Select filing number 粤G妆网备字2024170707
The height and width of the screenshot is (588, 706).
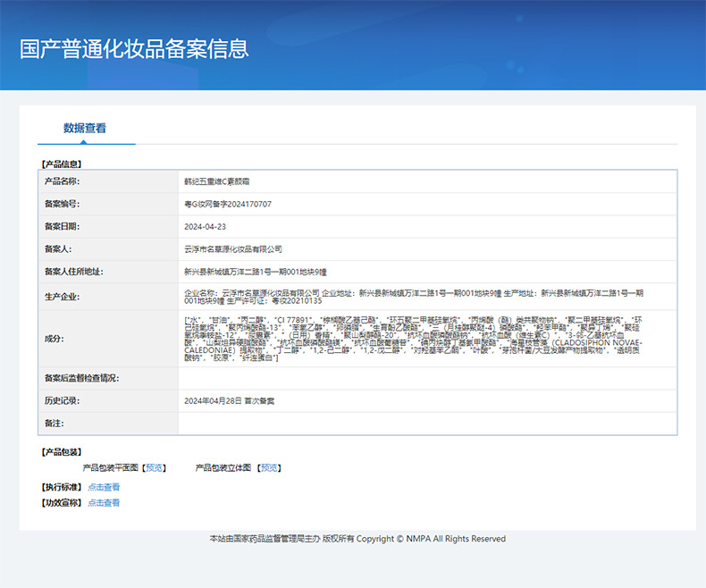pyautogui.click(x=227, y=204)
